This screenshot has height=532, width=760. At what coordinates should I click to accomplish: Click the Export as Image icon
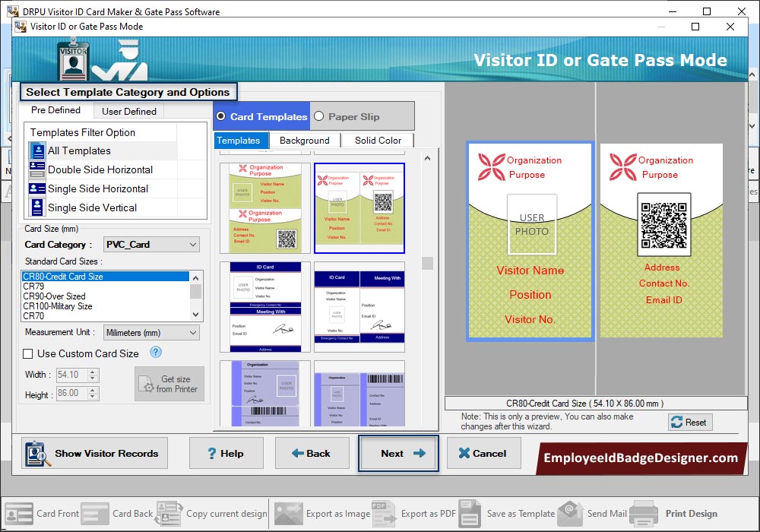(288, 514)
